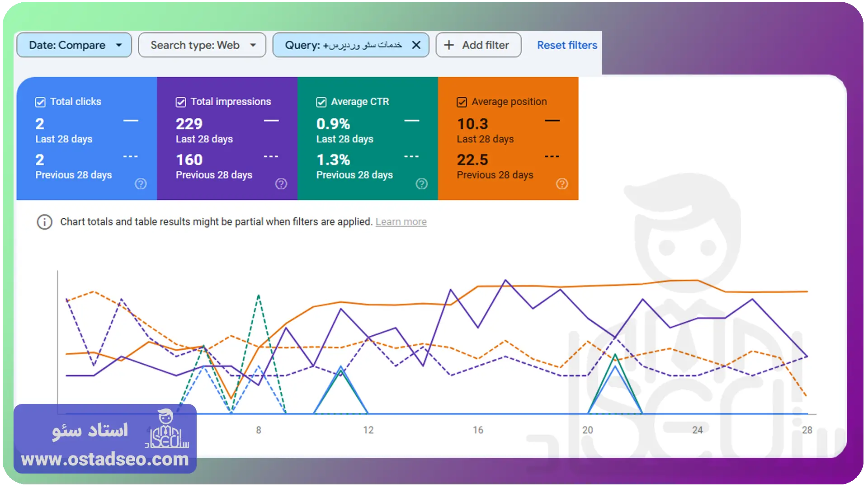This screenshot has width=868, height=488.
Task: Click help icon in Average CTR card
Action: point(422,184)
